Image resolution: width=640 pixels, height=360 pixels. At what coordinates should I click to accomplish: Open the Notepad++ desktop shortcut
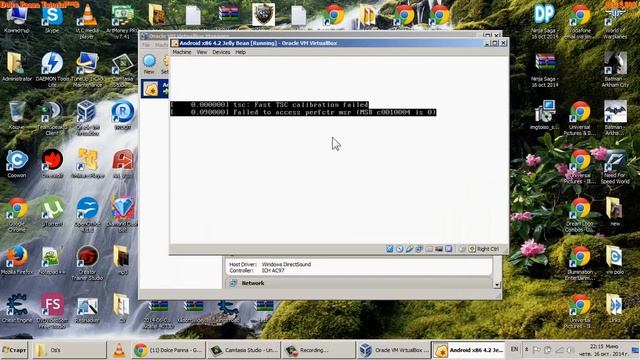click(52, 260)
